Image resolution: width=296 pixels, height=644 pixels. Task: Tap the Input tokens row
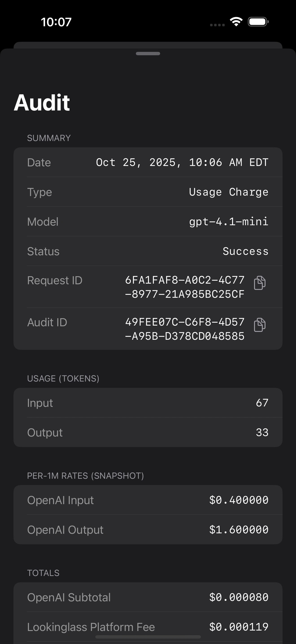148,403
